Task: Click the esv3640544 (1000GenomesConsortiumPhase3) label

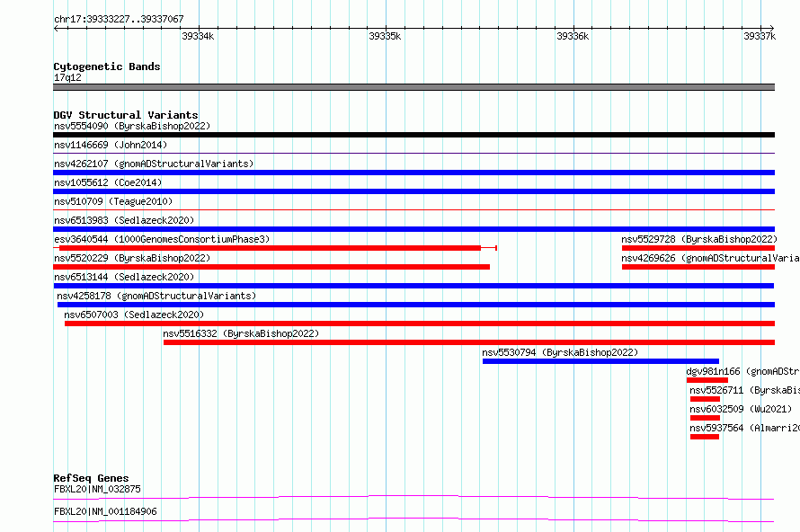Action: coord(162,239)
